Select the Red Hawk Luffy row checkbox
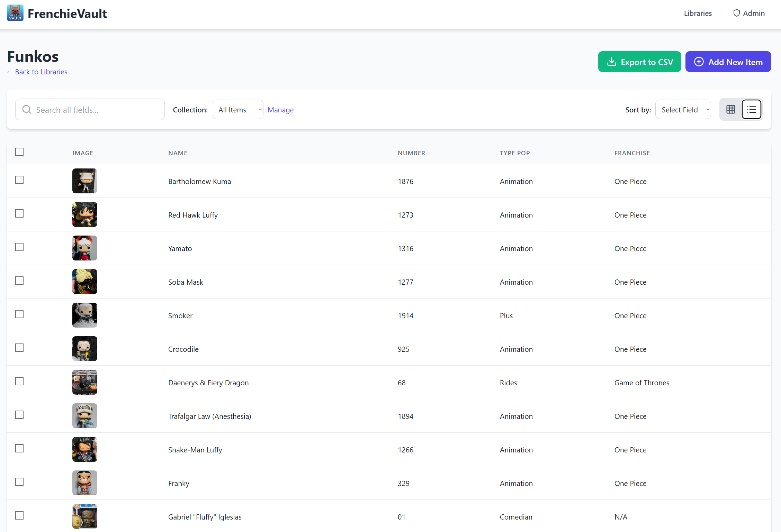 [19, 214]
